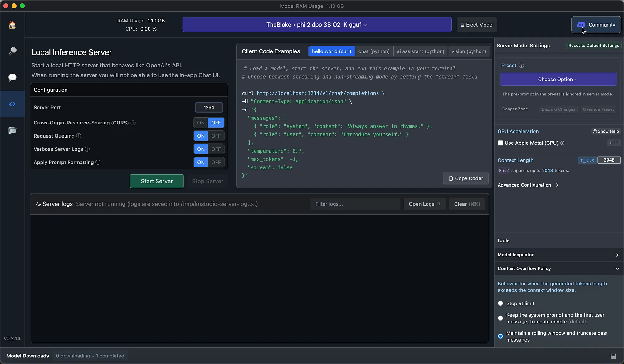Open the Preset Choose Option dropdown
The height and width of the screenshot is (364, 624).
pos(558,80)
